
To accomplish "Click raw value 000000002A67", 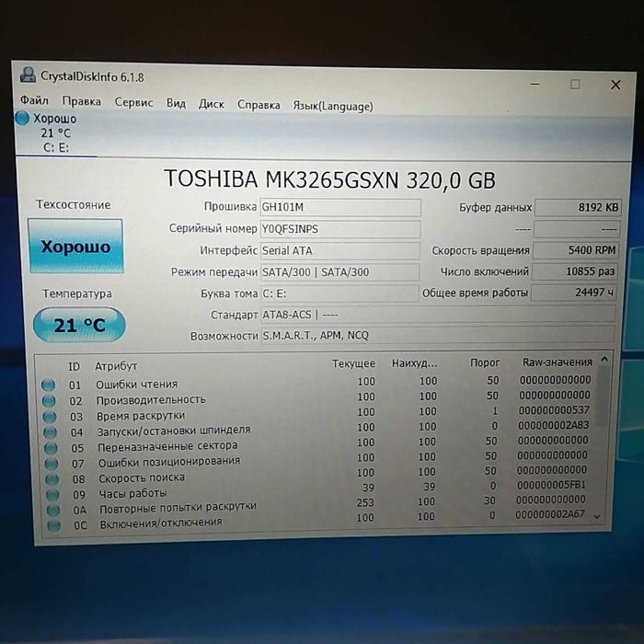I will [x=550, y=513].
